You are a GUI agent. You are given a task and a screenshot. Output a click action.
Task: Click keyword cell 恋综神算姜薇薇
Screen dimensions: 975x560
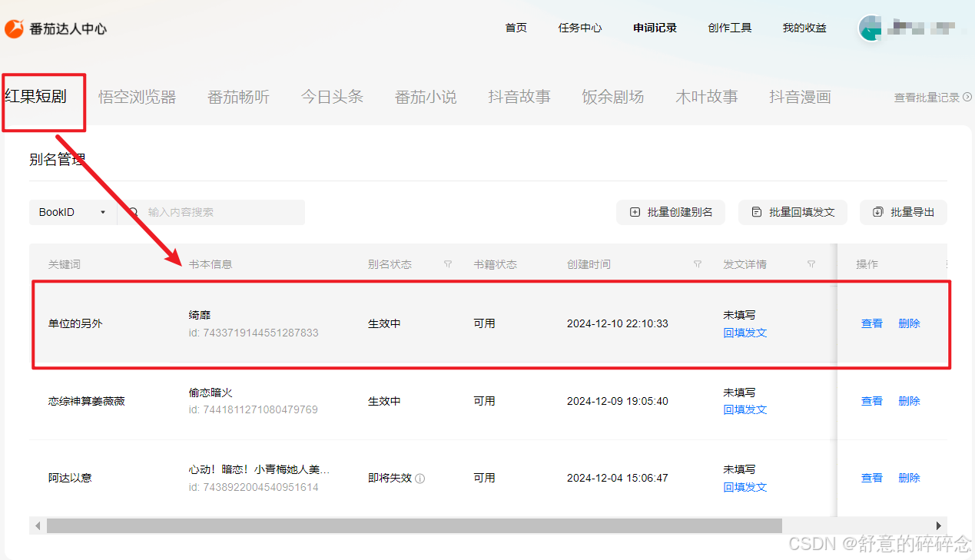point(87,401)
